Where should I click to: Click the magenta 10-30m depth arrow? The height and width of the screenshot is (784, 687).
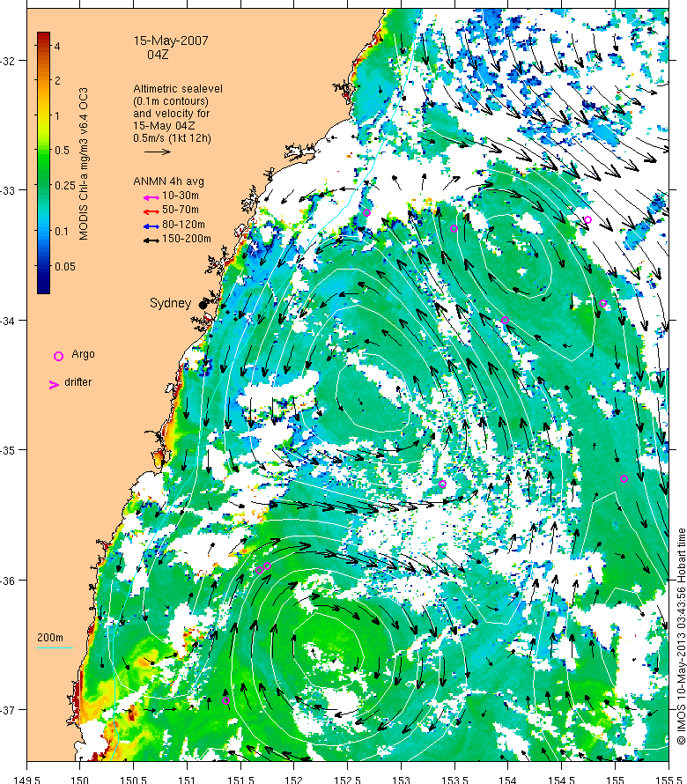[151, 197]
